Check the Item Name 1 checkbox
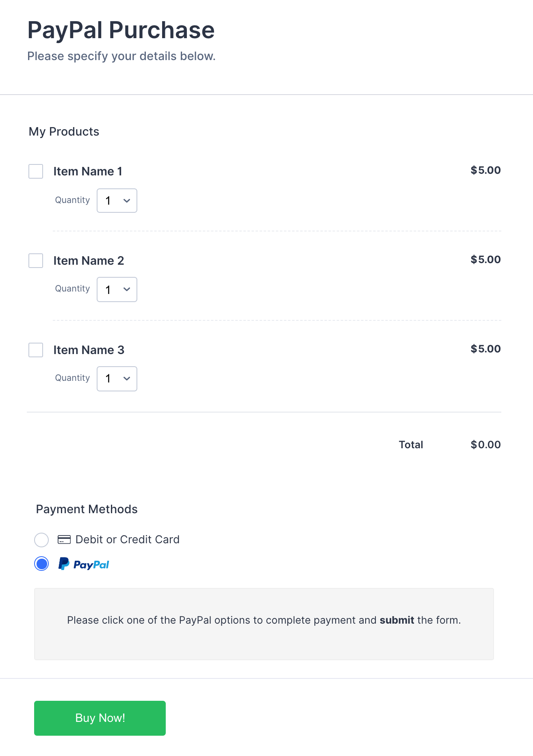The image size is (533, 756). click(x=36, y=171)
